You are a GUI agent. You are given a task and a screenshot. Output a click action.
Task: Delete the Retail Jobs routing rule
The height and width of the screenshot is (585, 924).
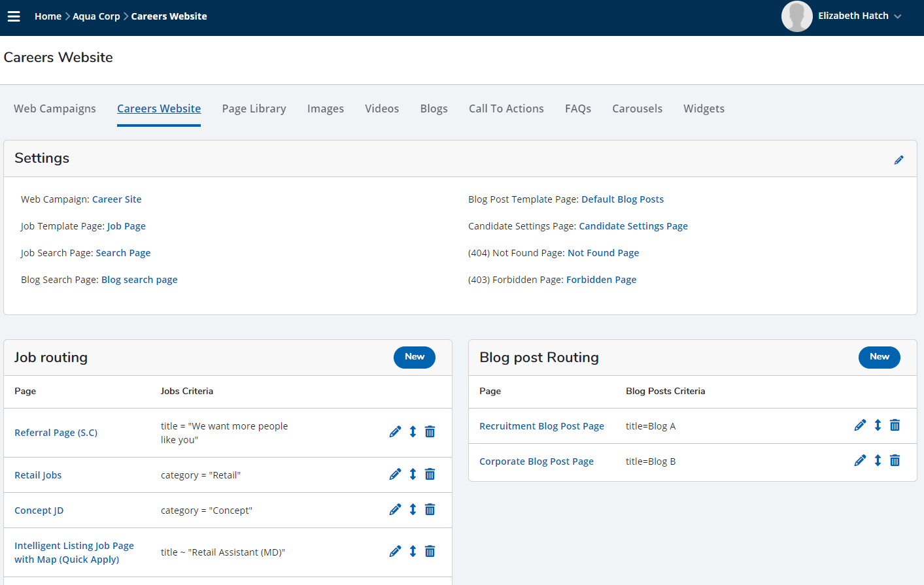430,474
